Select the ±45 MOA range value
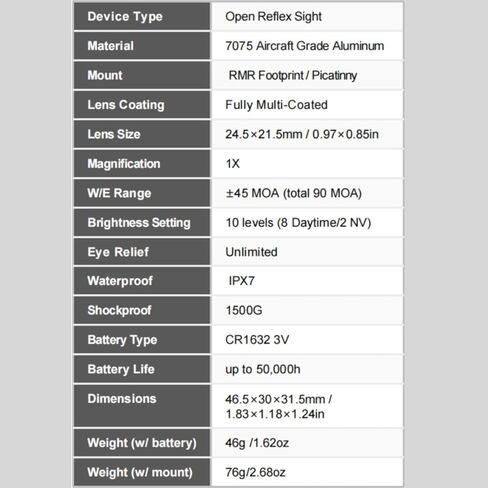 pyautogui.click(x=294, y=193)
